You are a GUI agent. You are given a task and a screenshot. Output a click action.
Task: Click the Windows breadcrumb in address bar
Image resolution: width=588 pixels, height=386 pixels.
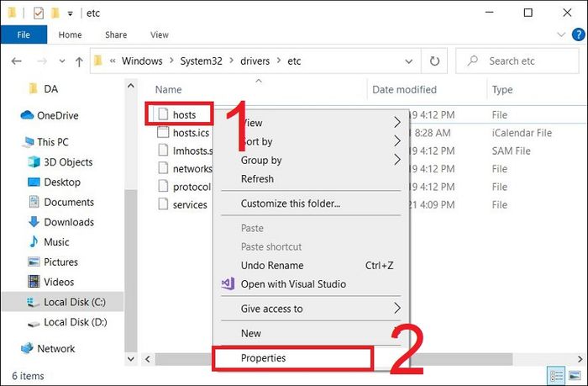[142, 61]
